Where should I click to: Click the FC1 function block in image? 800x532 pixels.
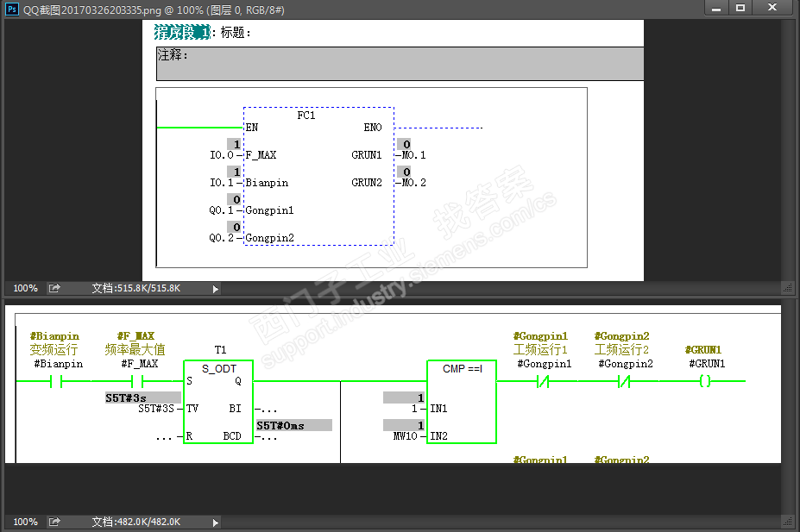[318, 176]
